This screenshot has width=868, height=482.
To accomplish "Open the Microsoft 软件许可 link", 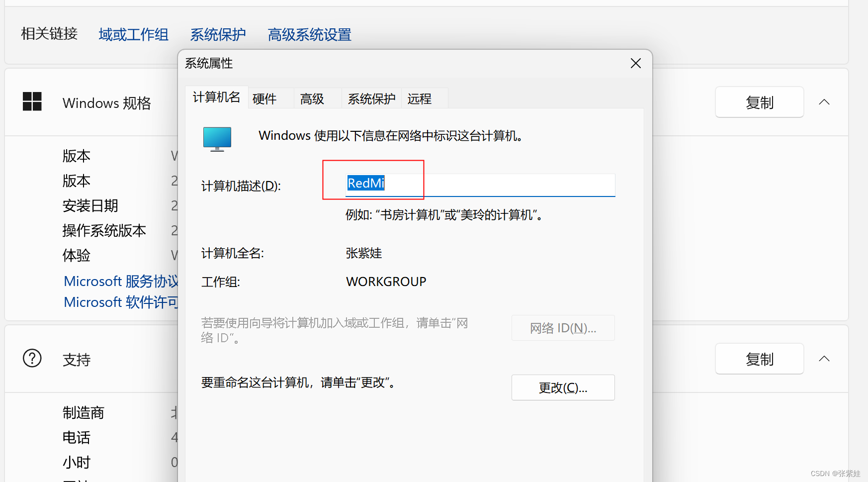I will coord(121,302).
